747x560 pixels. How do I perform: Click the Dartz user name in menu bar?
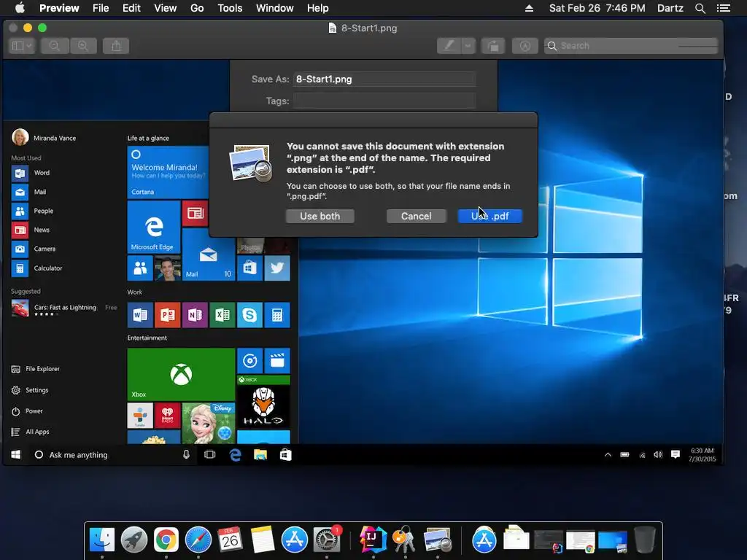(x=670, y=8)
